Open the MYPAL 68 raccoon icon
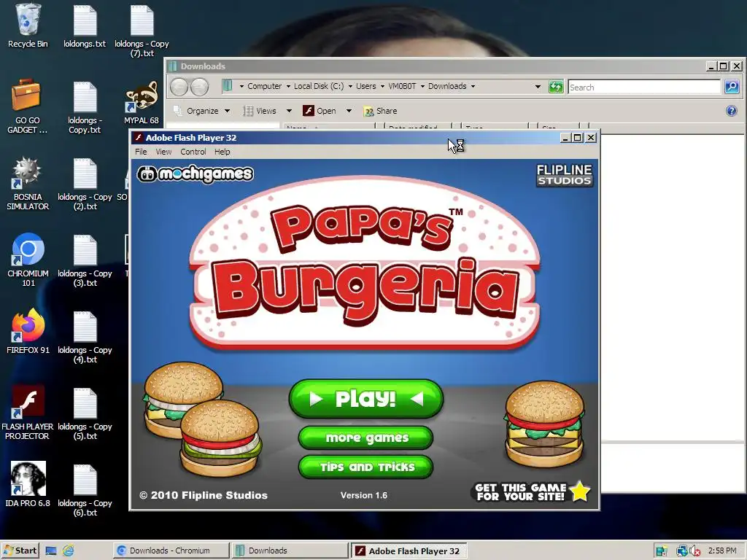The height and width of the screenshot is (560, 747). tap(142, 103)
